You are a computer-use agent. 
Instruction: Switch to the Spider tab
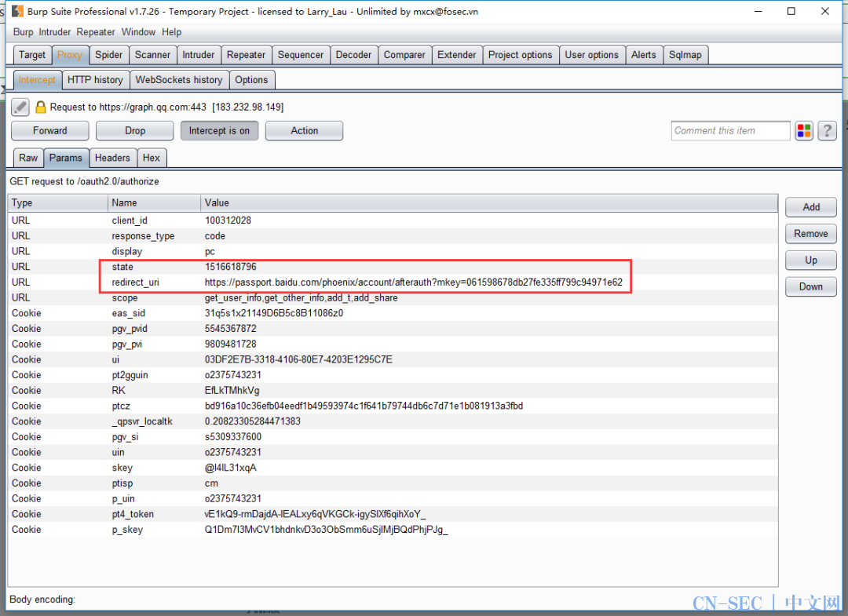108,55
